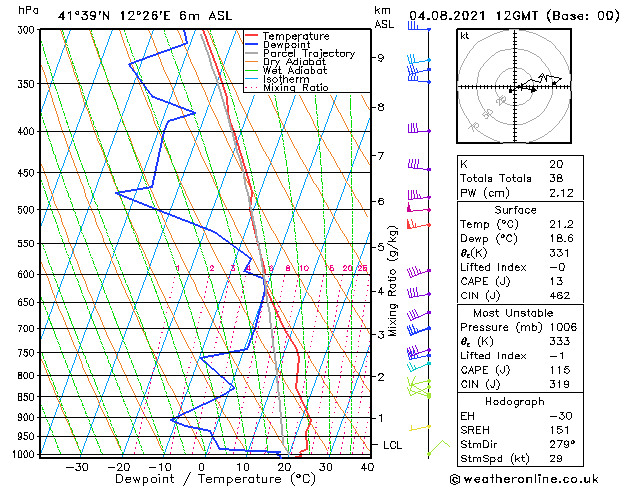The width and height of the screenshot is (629, 486).
Task: Click the 'Most Unstable' section heading
Action: point(513,313)
